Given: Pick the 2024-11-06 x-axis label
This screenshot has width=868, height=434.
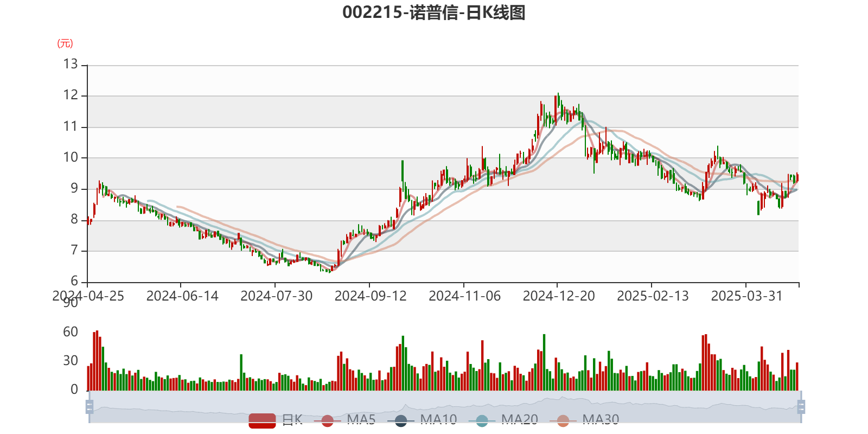Looking at the screenshot, I should click(x=464, y=296).
